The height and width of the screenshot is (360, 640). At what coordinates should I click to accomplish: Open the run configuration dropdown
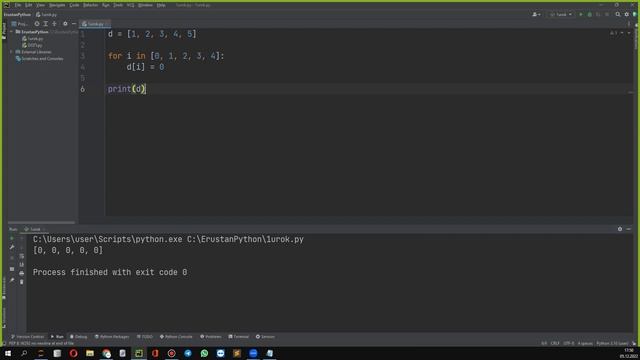click(x=561, y=14)
